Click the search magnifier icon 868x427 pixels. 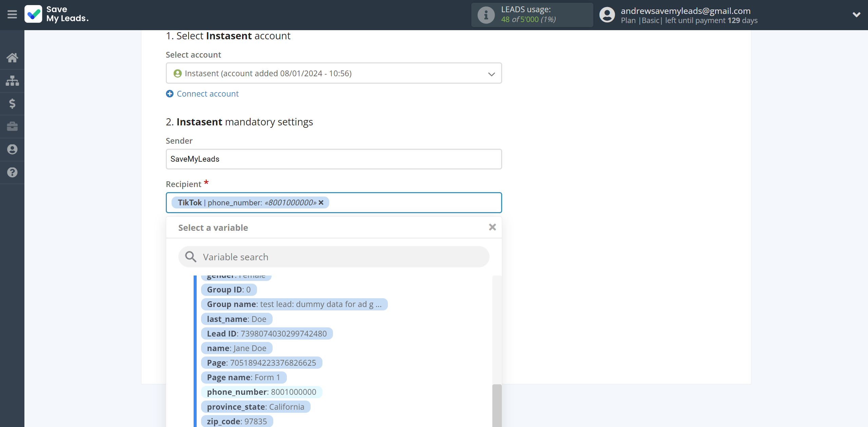pos(191,257)
